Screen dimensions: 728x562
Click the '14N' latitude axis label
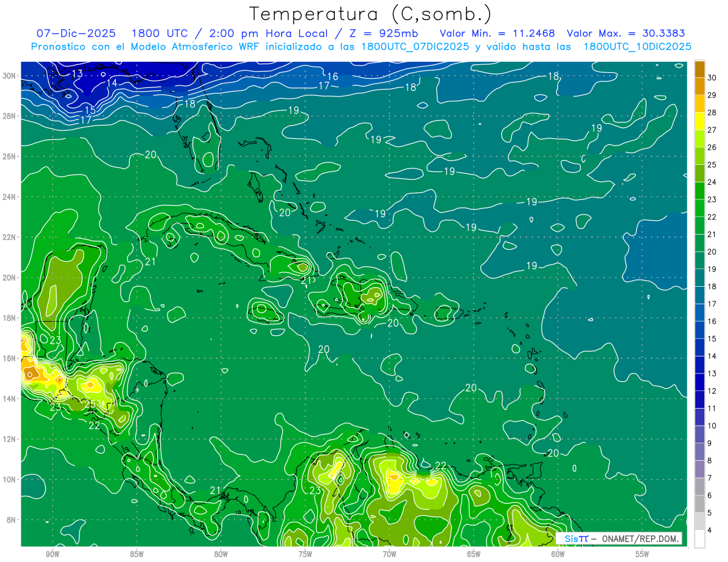click(x=10, y=399)
